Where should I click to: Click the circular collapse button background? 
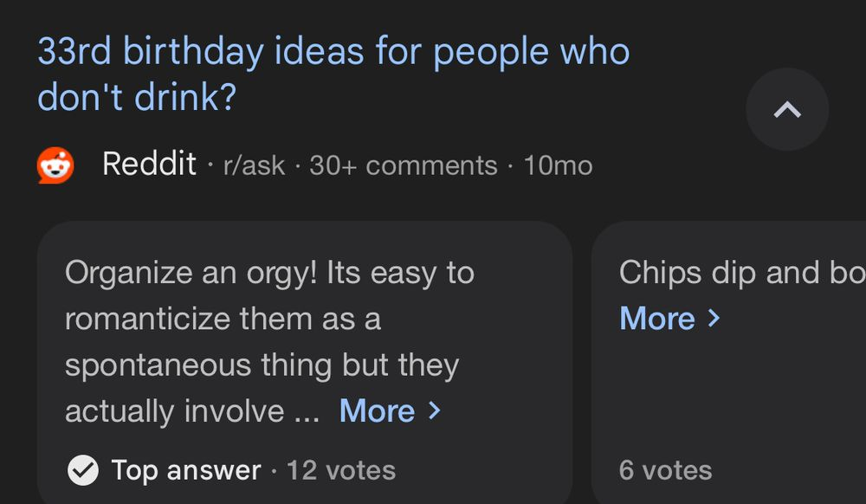coord(786,109)
